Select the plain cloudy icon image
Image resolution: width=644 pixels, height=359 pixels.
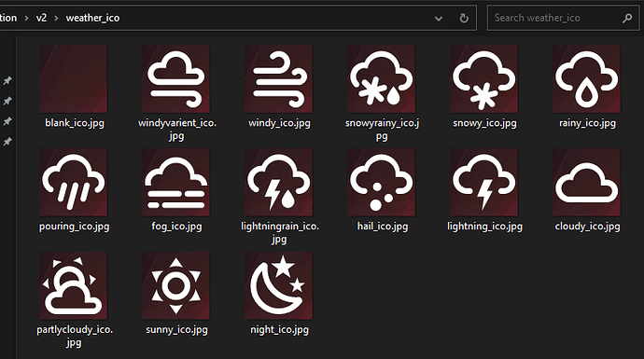tap(586, 182)
